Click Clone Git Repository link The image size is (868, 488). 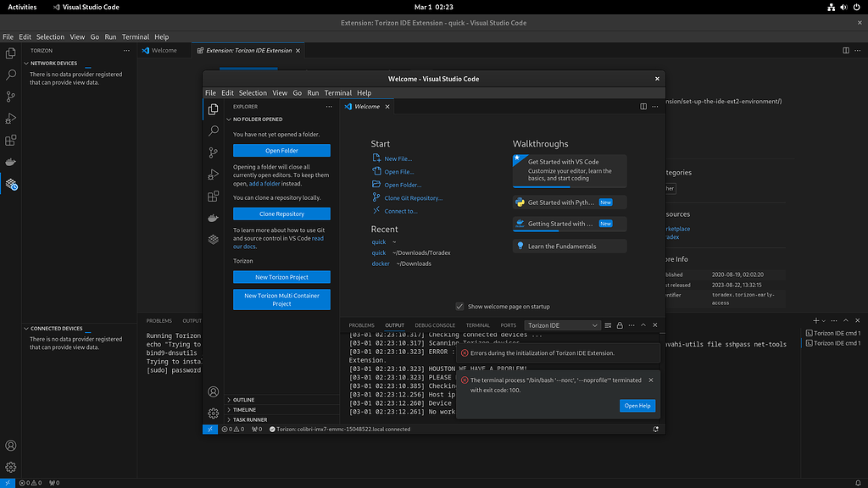pos(413,198)
